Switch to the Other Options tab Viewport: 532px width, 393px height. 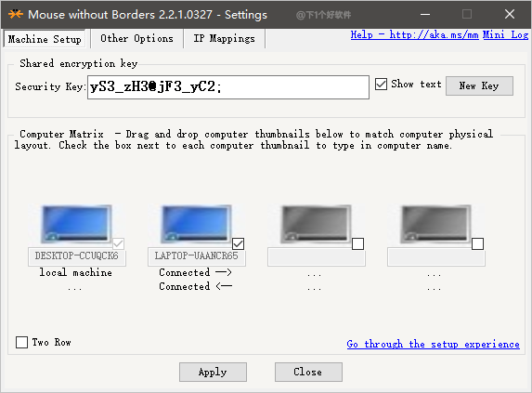pos(136,38)
